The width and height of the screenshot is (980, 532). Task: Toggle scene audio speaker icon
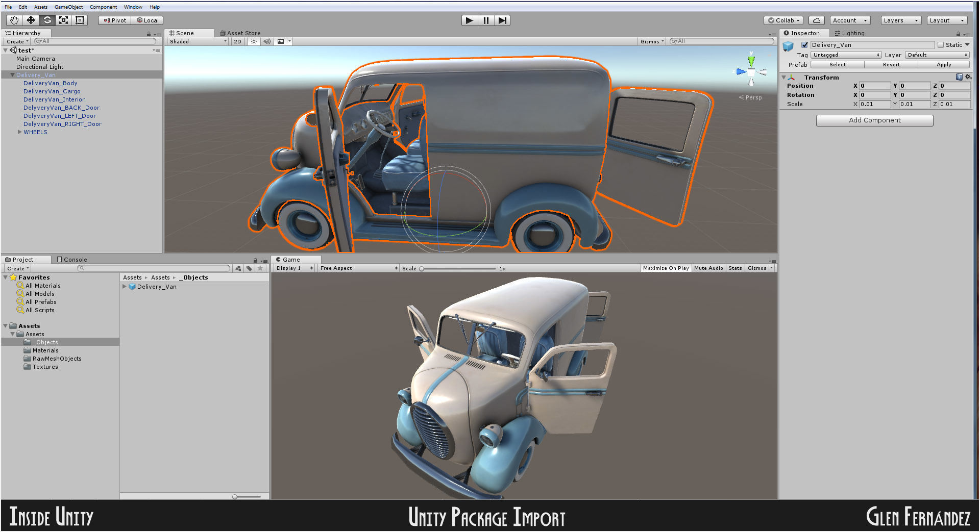click(x=267, y=41)
